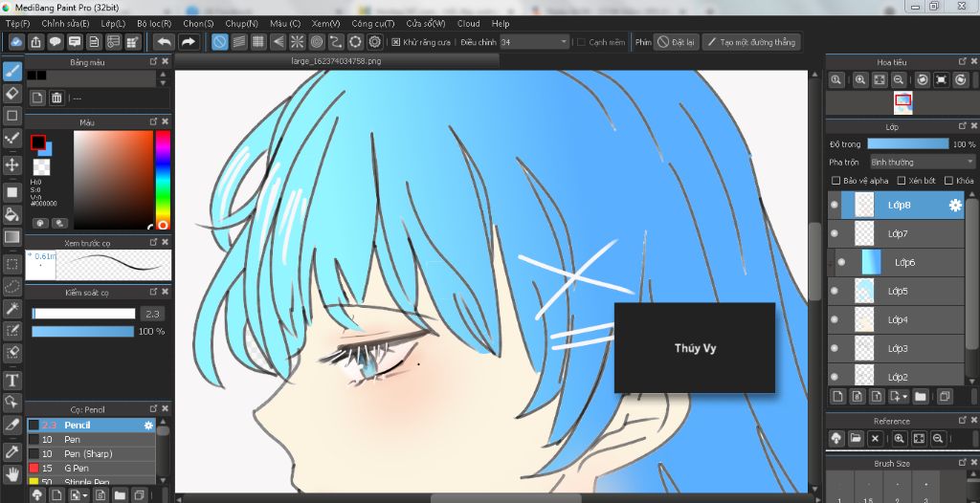Select the Magic Wand tool
This screenshot has width=980, height=503.
tap(12, 308)
